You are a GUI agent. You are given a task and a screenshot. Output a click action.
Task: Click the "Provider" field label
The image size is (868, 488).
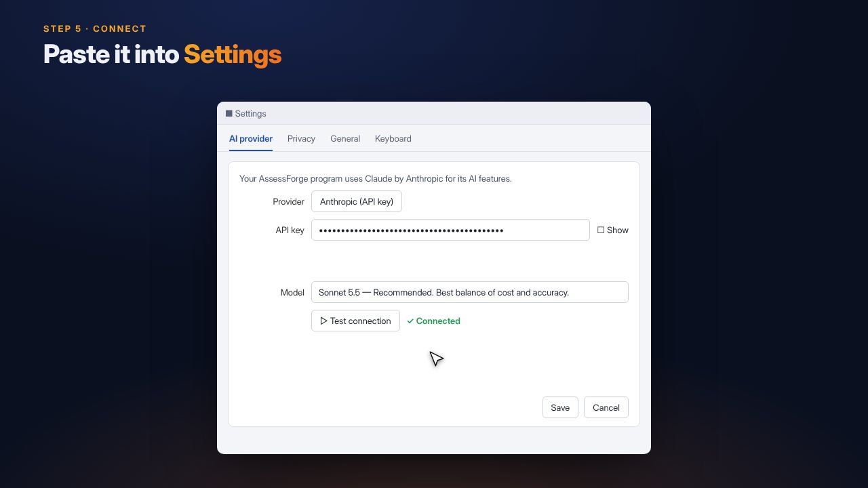click(x=288, y=201)
